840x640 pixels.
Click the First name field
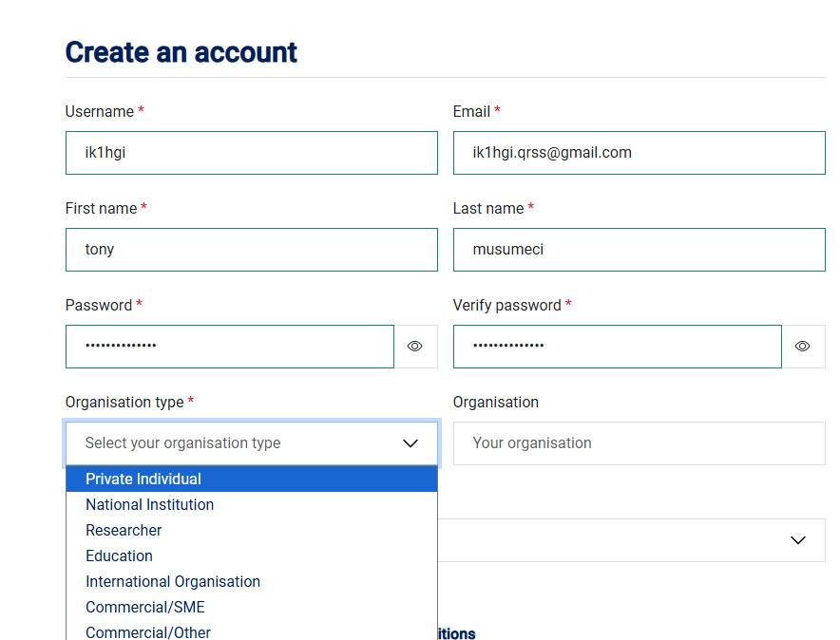tap(251, 250)
